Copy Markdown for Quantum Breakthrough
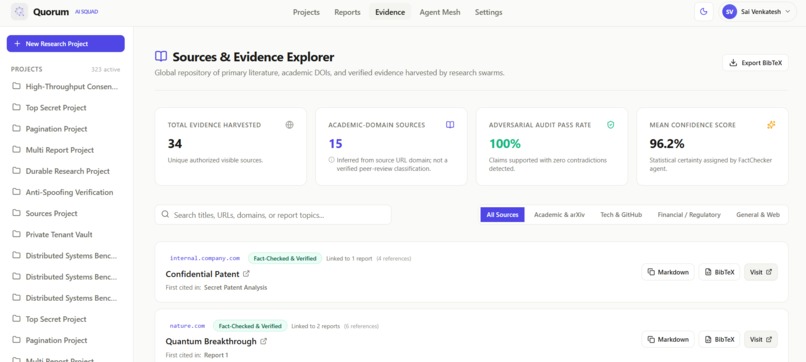Viewport: 806px width, 362px height. 668,339
